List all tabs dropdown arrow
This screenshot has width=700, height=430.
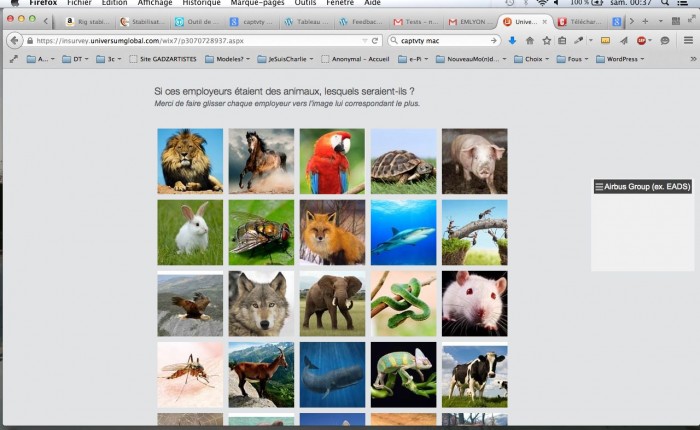click(x=661, y=21)
